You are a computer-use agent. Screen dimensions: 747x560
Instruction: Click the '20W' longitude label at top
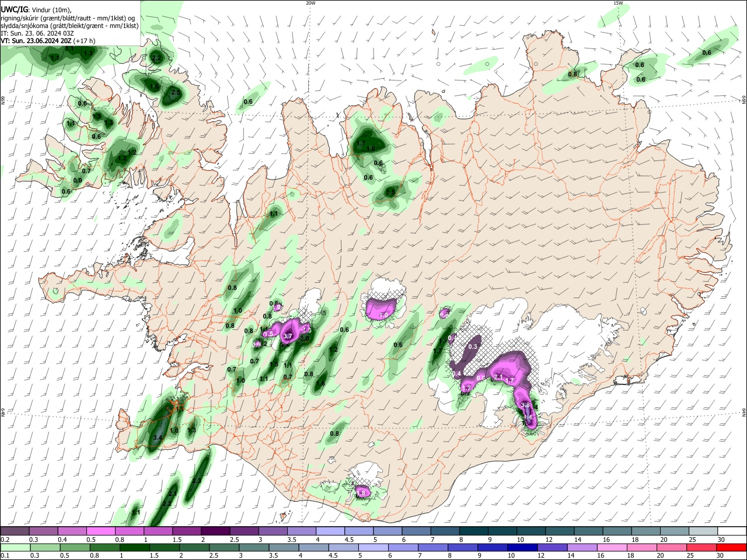(x=310, y=3)
